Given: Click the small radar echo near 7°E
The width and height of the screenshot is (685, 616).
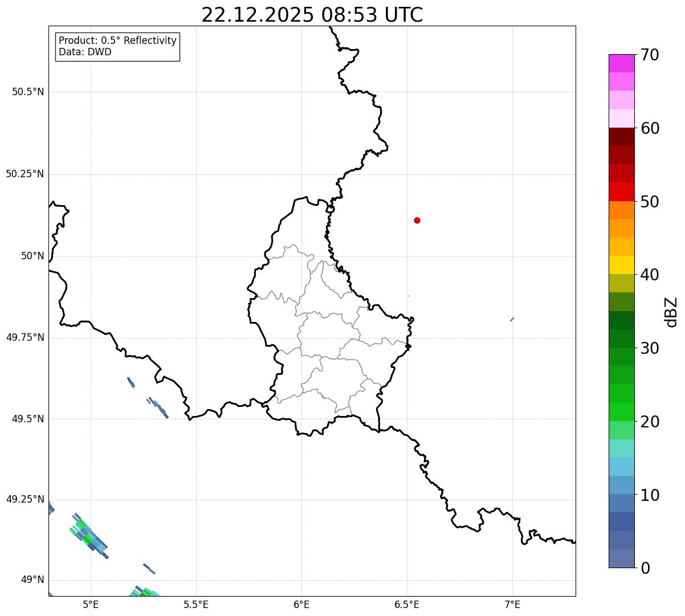Looking at the screenshot, I should pyautogui.click(x=512, y=319).
